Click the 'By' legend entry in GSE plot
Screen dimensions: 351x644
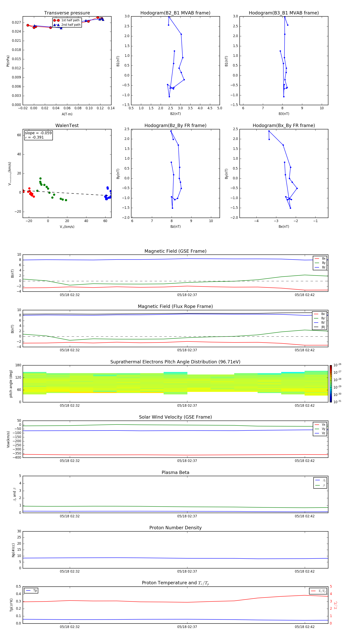coord(320,263)
